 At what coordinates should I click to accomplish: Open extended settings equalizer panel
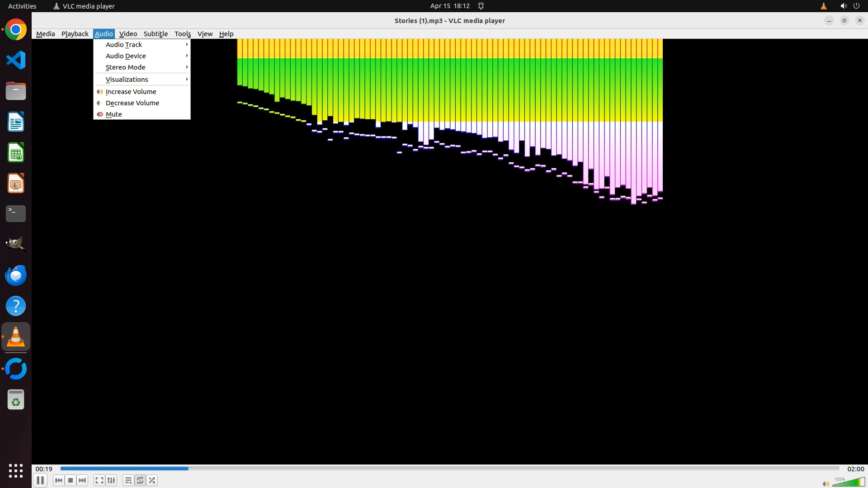(x=111, y=480)
